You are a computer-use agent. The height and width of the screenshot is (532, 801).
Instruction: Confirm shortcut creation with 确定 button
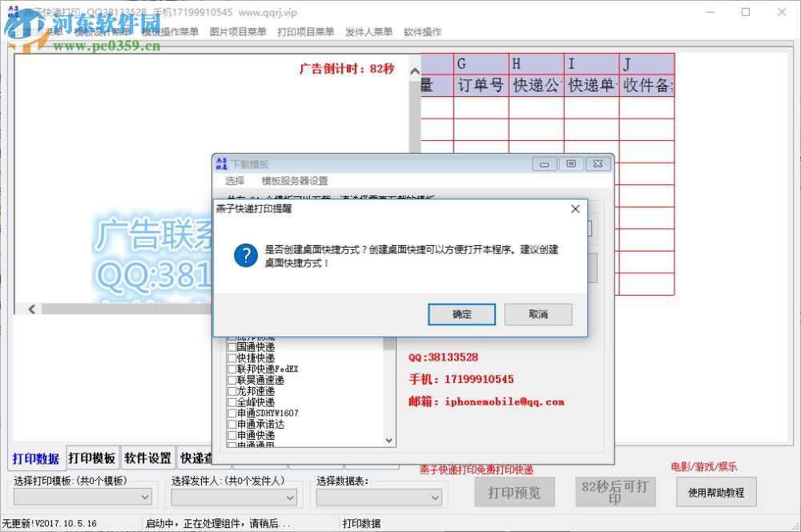click(x=461, y=314)
